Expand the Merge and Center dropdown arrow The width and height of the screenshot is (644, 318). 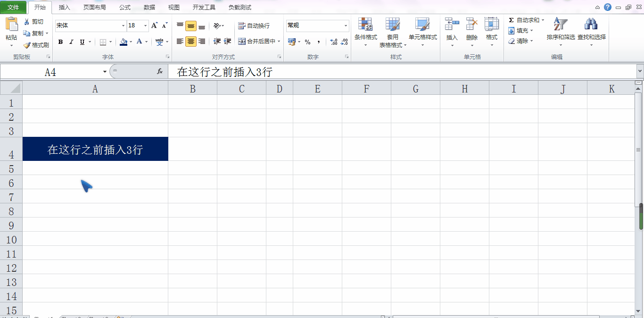coord(279,42)
